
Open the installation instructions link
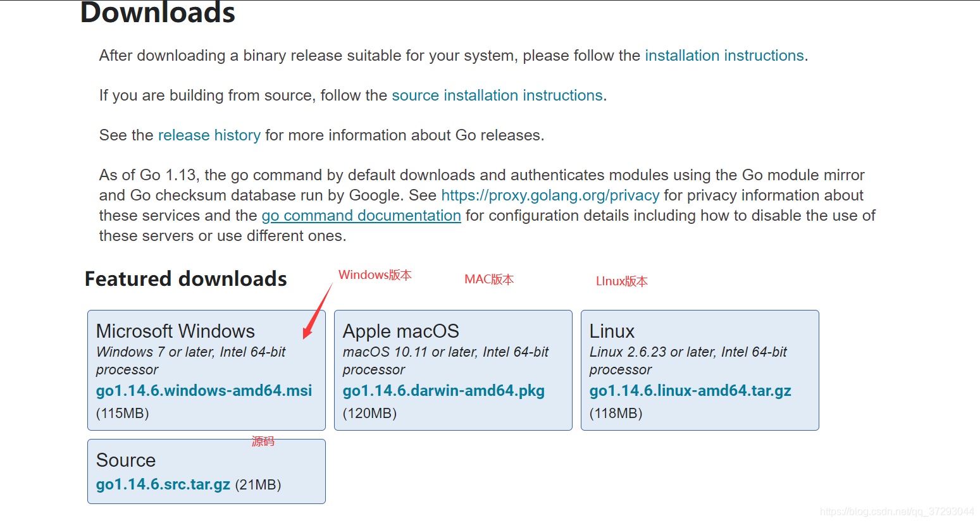pyautogui.click(x=724, y=56)
